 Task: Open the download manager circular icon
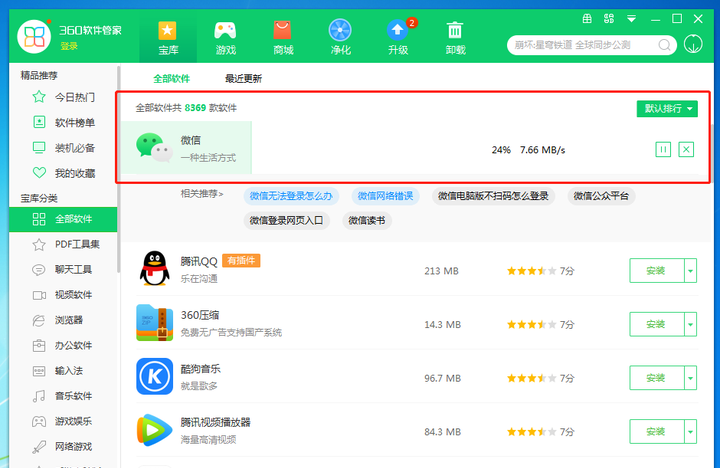[x=693, y=45]
